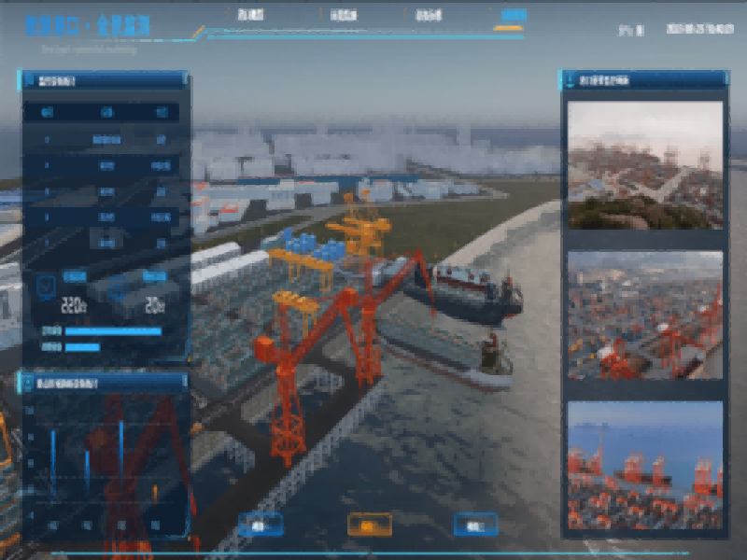
Task: Open the last camera thumbnail showing blue sea and cranes
Action: coord(644,464)
